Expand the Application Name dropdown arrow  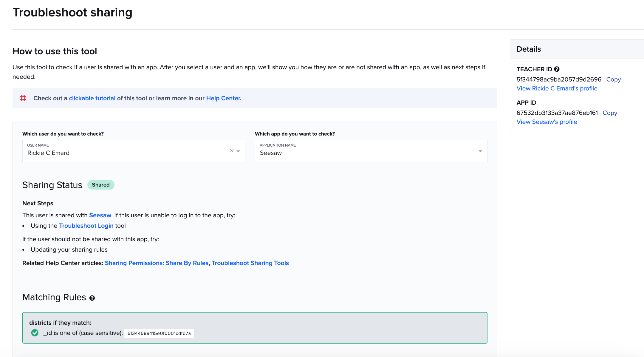pyautogui.click(x=480, y=151)
